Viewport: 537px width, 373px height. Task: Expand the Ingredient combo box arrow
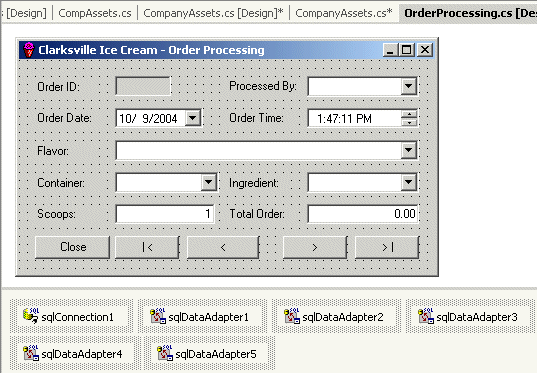click(409, 182)
